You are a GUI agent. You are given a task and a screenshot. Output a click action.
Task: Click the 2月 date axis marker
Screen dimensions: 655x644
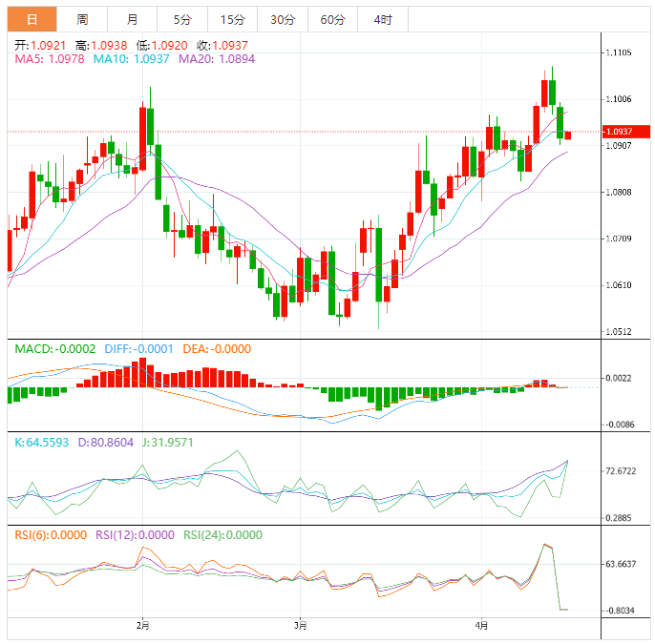pos(142,626)
